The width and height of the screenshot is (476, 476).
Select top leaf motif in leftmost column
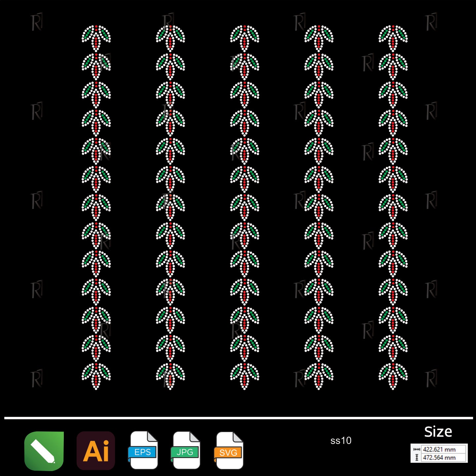[96, 38]
